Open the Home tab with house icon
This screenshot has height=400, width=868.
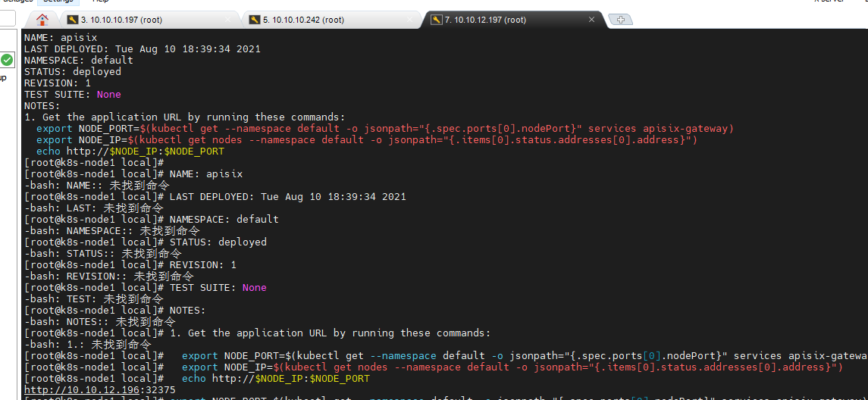point(42,20)
